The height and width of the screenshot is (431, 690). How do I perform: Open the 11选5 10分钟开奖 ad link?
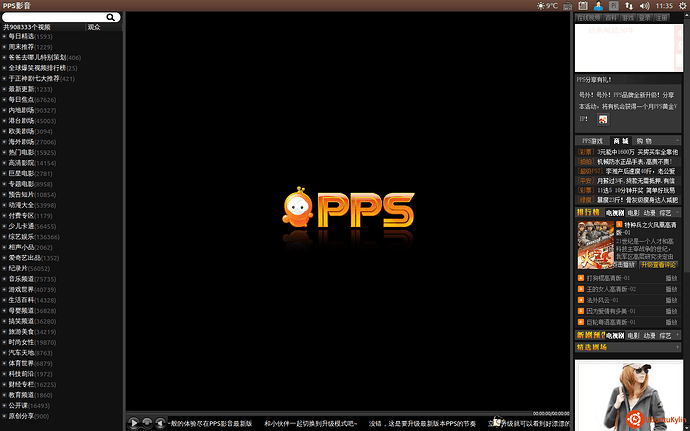point(635,191)
